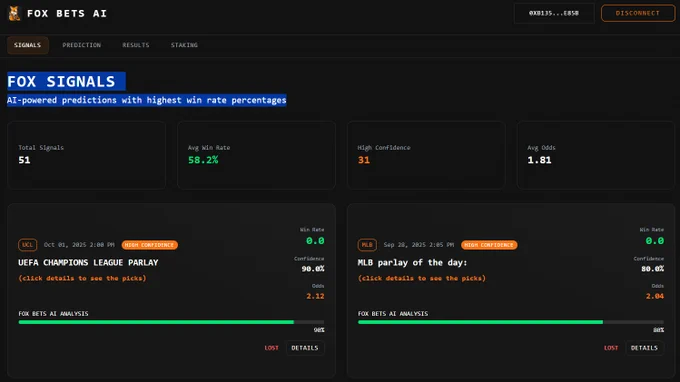This screenshot has width=680, height=382.
Task: Click the odds value 2.12
Action: coord(315,296)
